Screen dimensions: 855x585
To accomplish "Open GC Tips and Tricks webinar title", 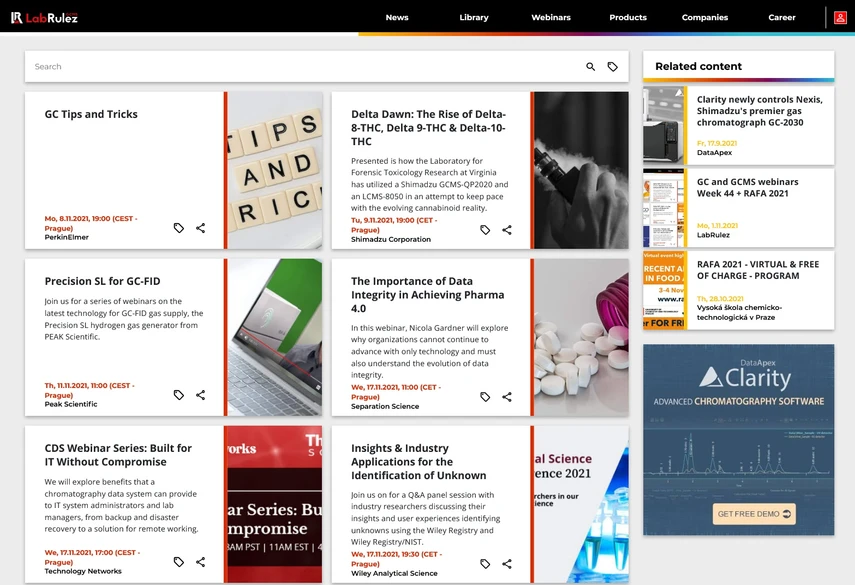I will pos(91,114).
